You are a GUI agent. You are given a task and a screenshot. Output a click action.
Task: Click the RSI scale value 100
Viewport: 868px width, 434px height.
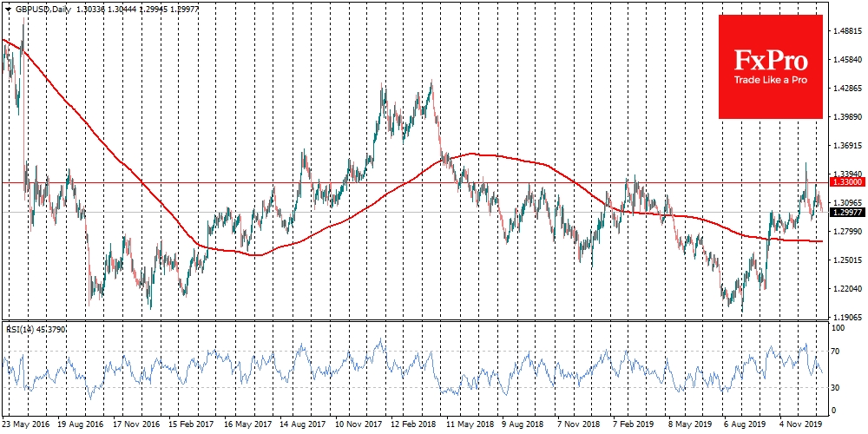[x=839, y=328]
